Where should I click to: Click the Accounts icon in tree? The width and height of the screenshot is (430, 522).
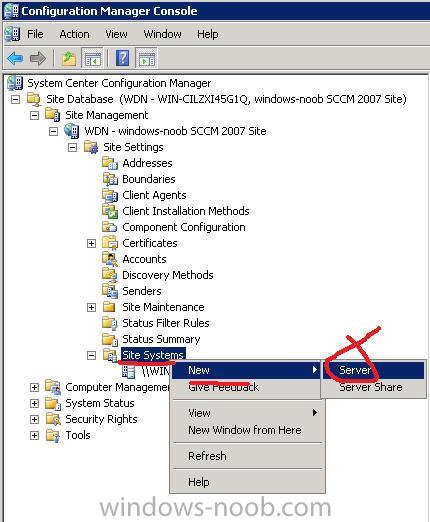pos(110,259)
